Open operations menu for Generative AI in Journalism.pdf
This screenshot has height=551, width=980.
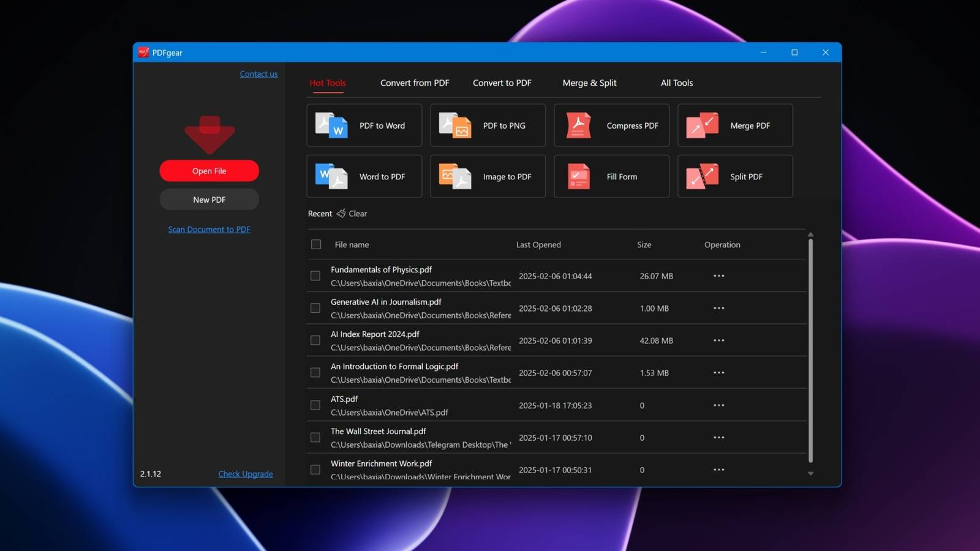718,308
